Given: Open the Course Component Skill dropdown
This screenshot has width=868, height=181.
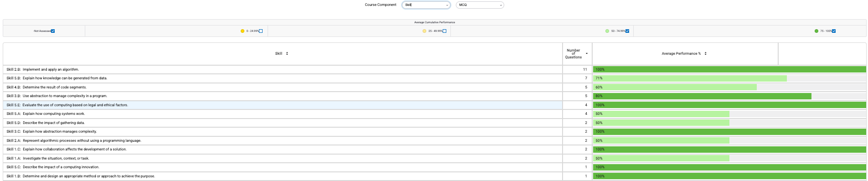Looking at the screenshot, I should click(x=426, y=5).
